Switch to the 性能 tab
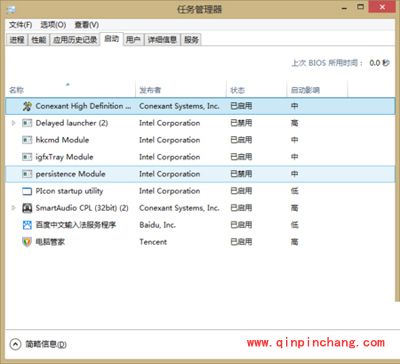This screenshot has width=400, height=364. tap(39, 40)
